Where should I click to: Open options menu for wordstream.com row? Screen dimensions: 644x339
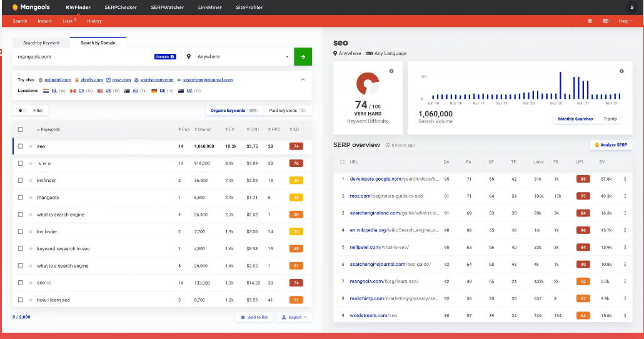[x=625, y=316]
